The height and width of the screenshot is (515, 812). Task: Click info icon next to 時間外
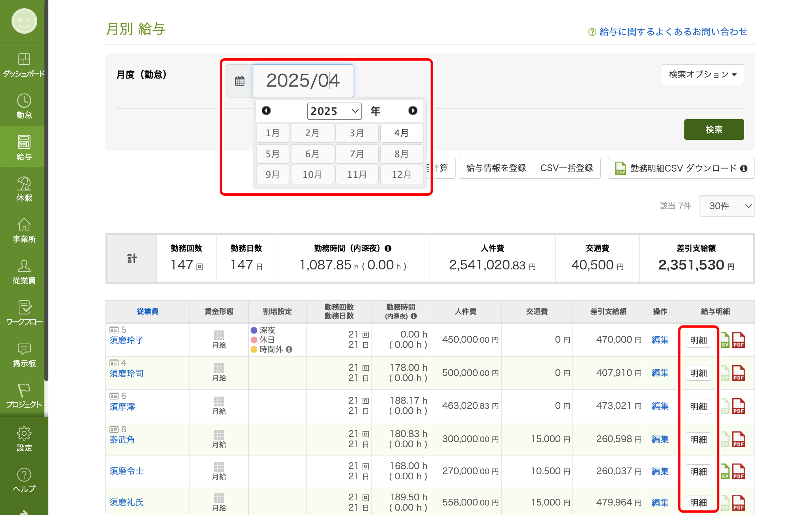click(x=289, y=349)
